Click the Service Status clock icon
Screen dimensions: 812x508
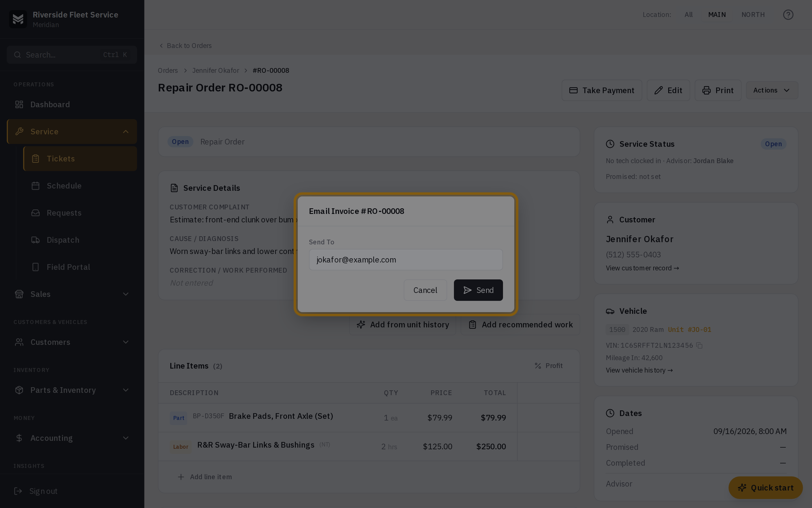(x=610, y=144)
